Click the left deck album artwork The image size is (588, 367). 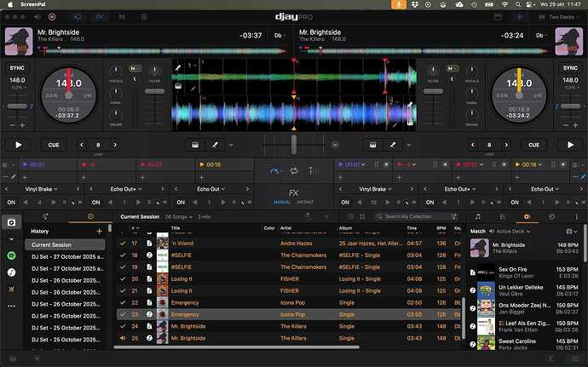pos(19,40)
